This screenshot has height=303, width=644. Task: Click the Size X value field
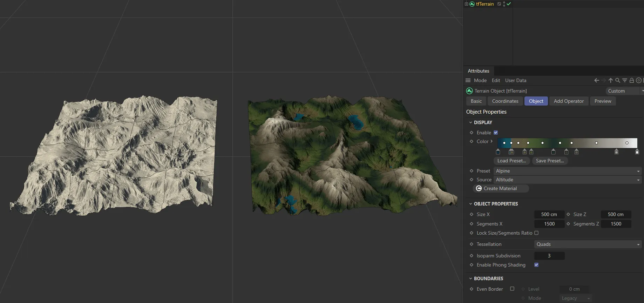549,214
